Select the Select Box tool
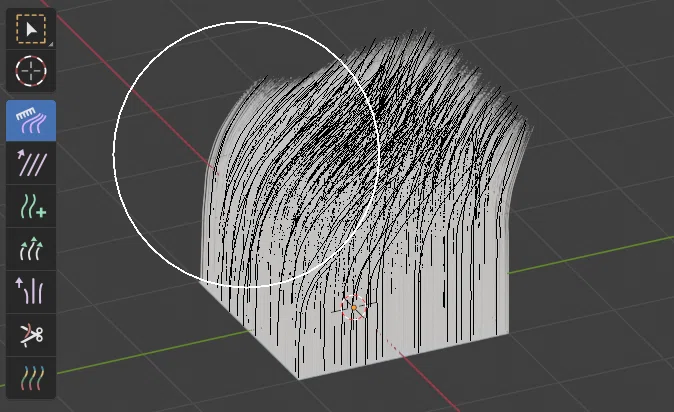Viewport: 674px width, 412px height. tap(31, 29)
